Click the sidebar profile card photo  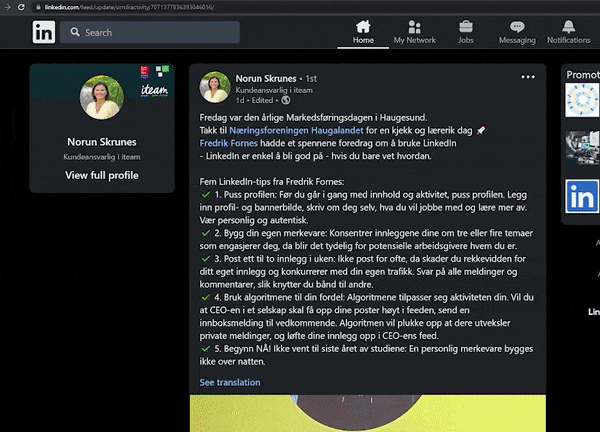coord(102,97)
